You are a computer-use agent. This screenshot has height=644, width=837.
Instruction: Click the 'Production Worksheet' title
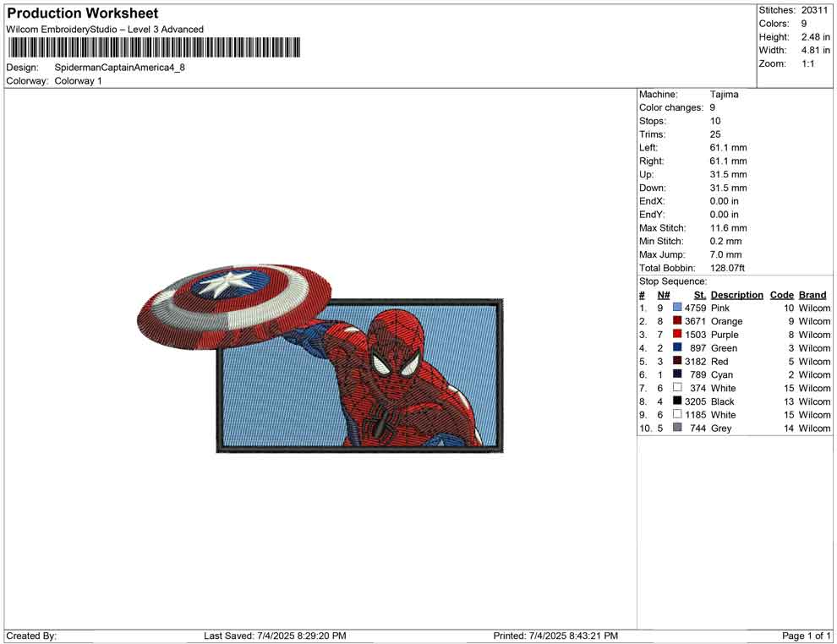click(x=83, y=14)
